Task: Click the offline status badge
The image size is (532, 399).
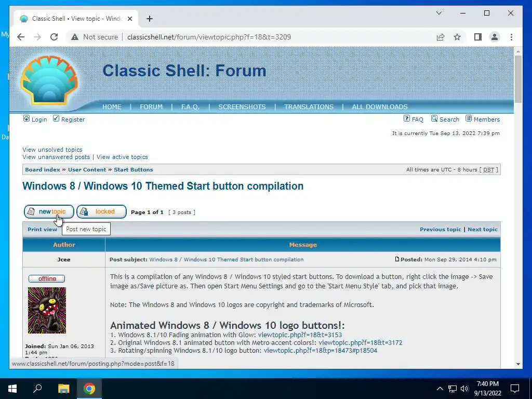Action: coord(47,279)
